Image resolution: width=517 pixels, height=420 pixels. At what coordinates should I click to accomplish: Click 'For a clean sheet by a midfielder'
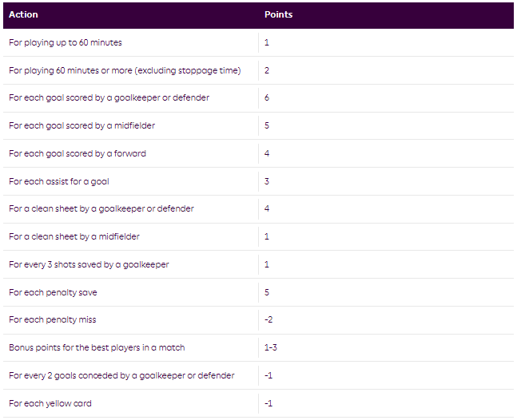click(x=74, y=236)
